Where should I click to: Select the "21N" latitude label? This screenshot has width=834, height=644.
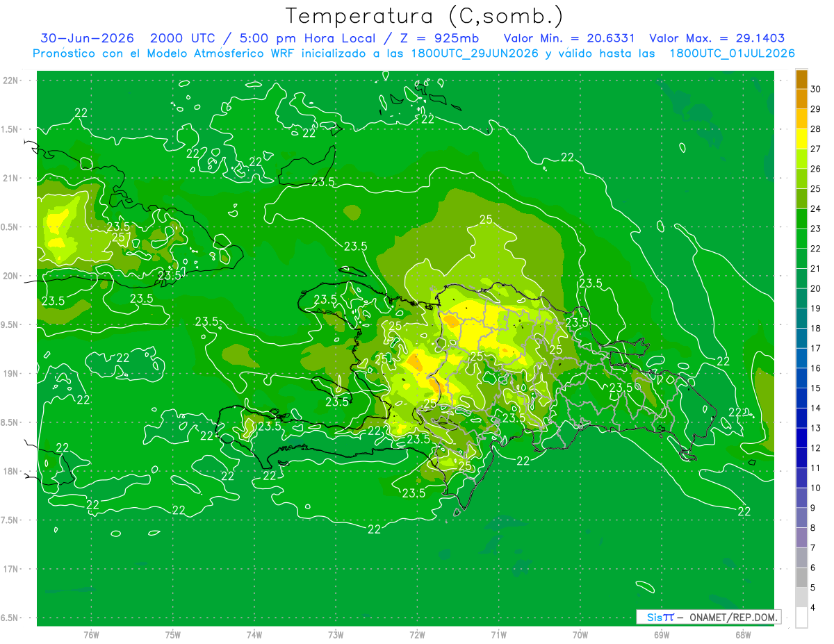tap(12, 178)
